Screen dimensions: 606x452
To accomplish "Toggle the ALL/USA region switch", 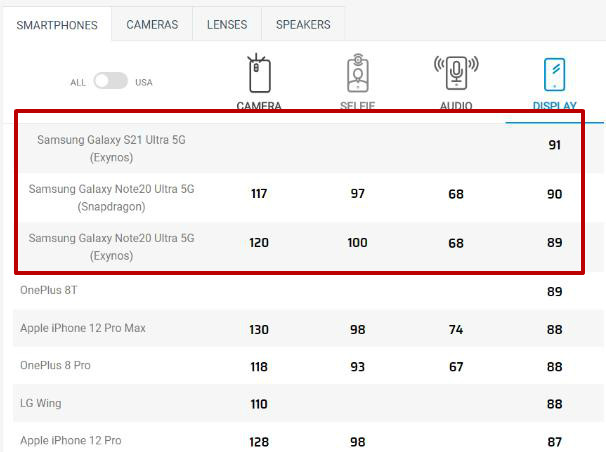I will [111, 81].
